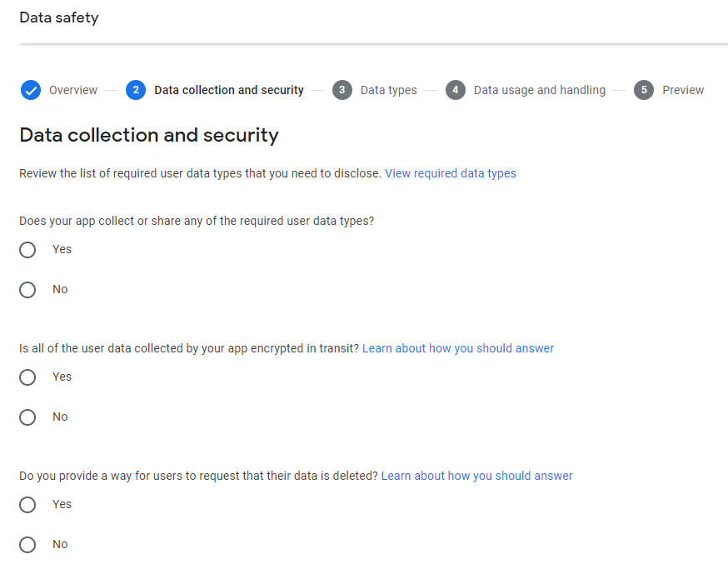Viewport: 728px width, 584px height.
Task: Choose Yes for encrypted in transit
Action: [x=27, y=377]
